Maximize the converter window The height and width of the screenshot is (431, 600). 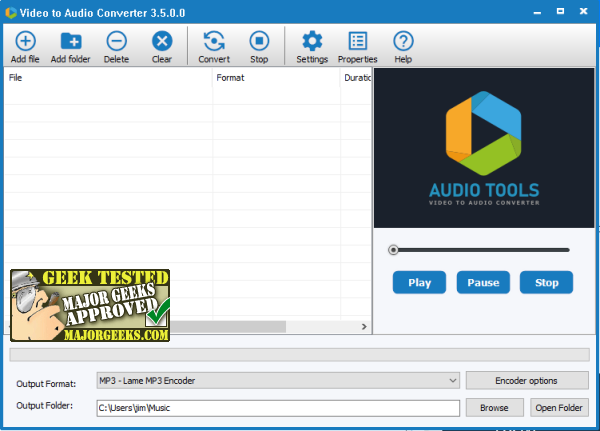[x=560, y=11]
